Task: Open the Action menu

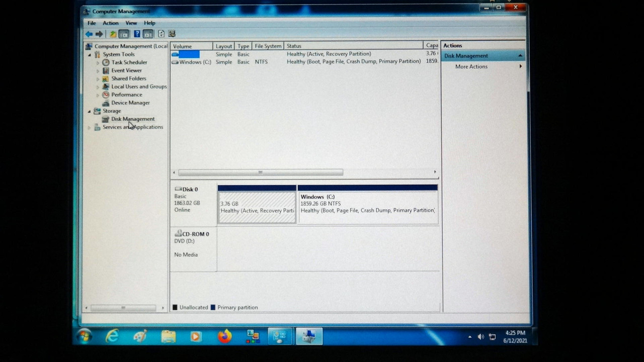Action: point(111,23)
